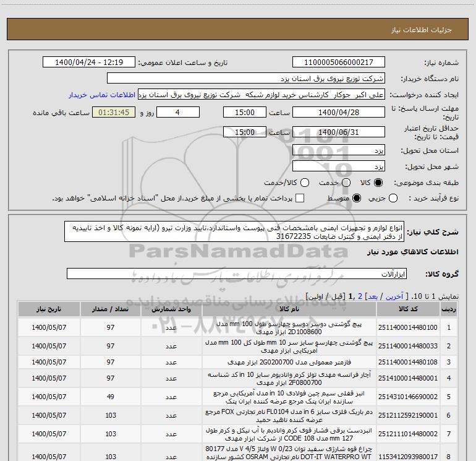Click item code 1153412093980017
The image size is (476, 461).
tap(408, 457)
